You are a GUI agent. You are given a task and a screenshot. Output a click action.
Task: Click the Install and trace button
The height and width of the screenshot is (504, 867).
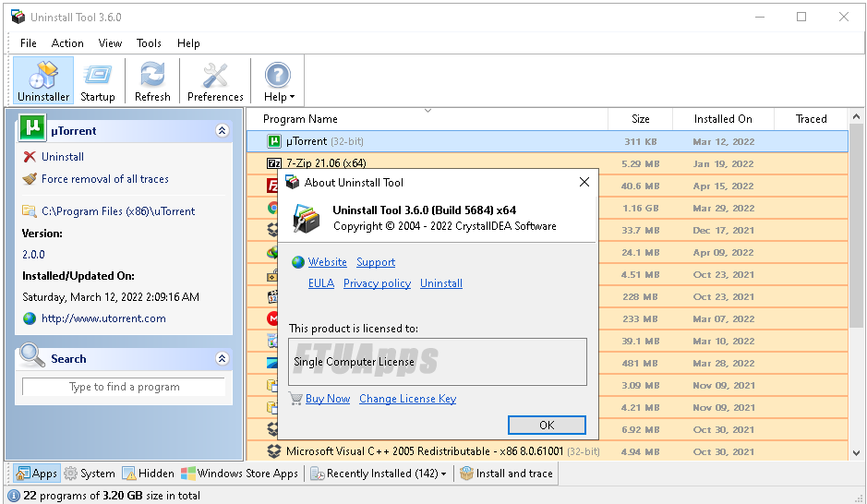point(507,474)
